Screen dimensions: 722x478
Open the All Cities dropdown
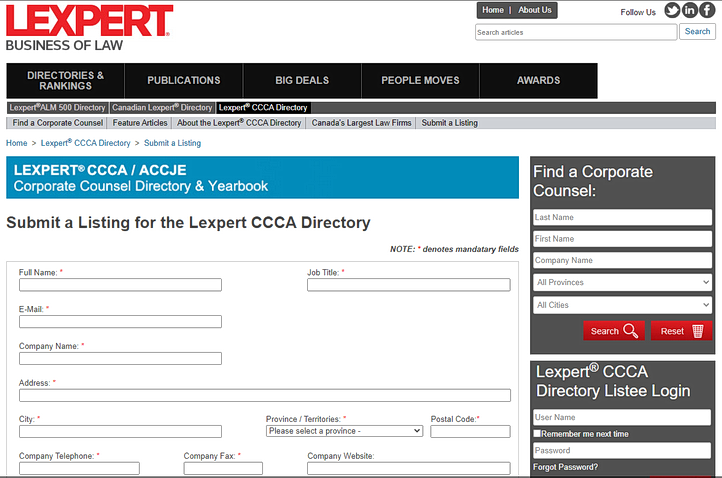point(623,305)
